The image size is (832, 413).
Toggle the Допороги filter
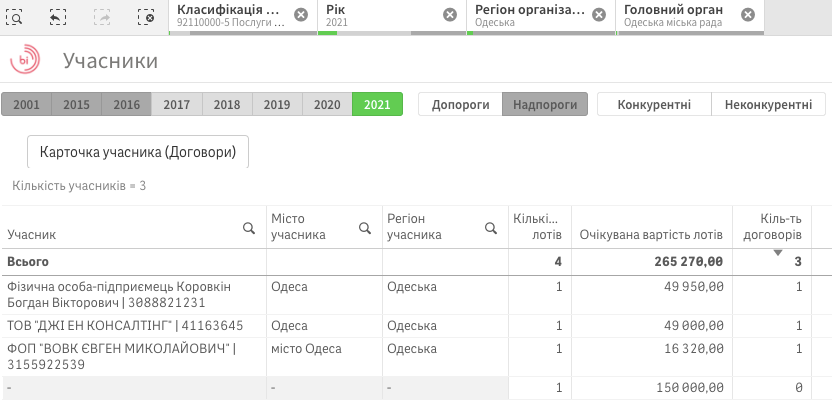pos(459,104)
